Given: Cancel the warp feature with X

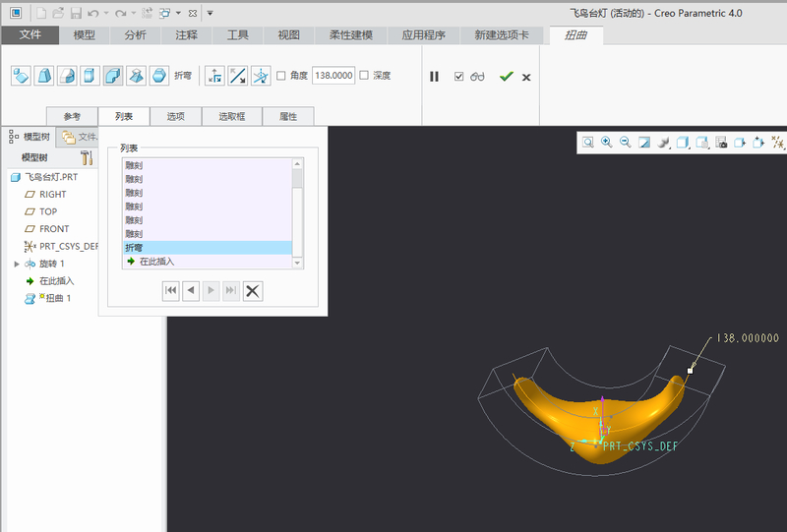Looking at the screenshot, I should (526, 78).
